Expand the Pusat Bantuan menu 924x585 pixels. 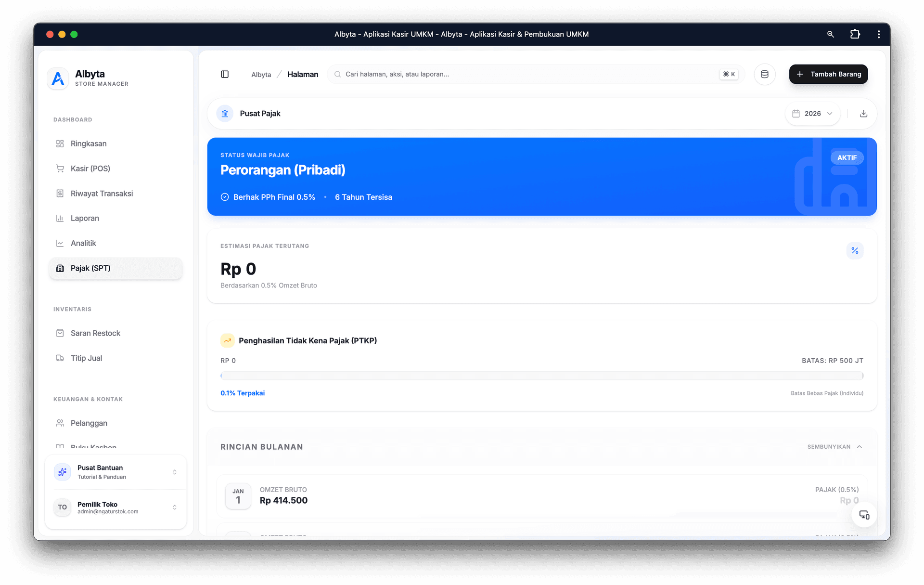(x=115, y=472)
